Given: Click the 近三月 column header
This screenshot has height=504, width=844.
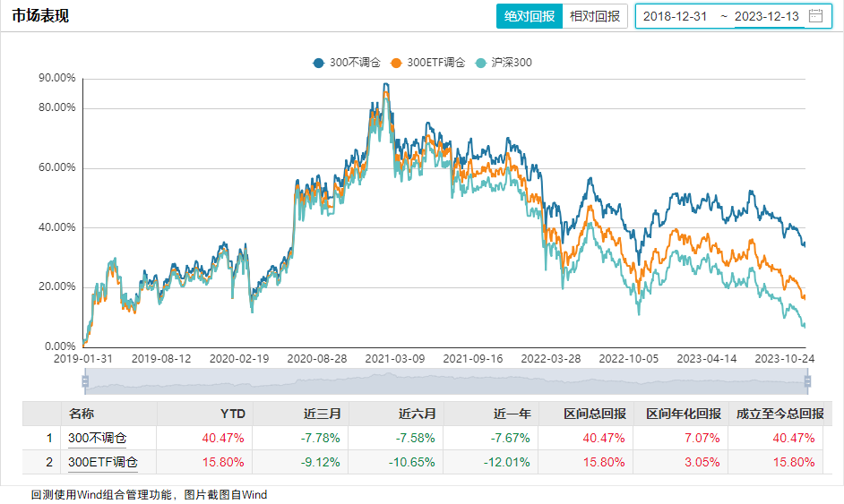Looking at the screenshot, I should tap(324, 414).
